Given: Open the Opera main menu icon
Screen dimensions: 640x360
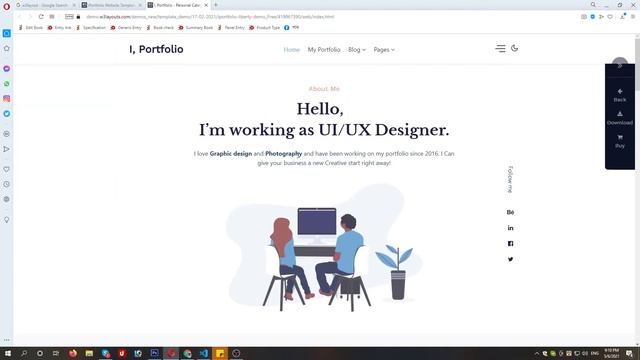Looking at the screenshot, I should tap(6, 6).
